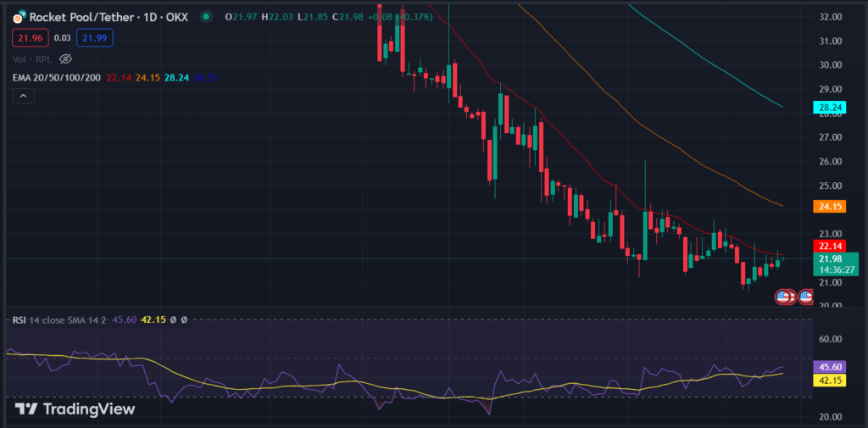Click the purple 45.60 RSI scale label
This screenshot has width=868, height=428.
tap(830, 367)
